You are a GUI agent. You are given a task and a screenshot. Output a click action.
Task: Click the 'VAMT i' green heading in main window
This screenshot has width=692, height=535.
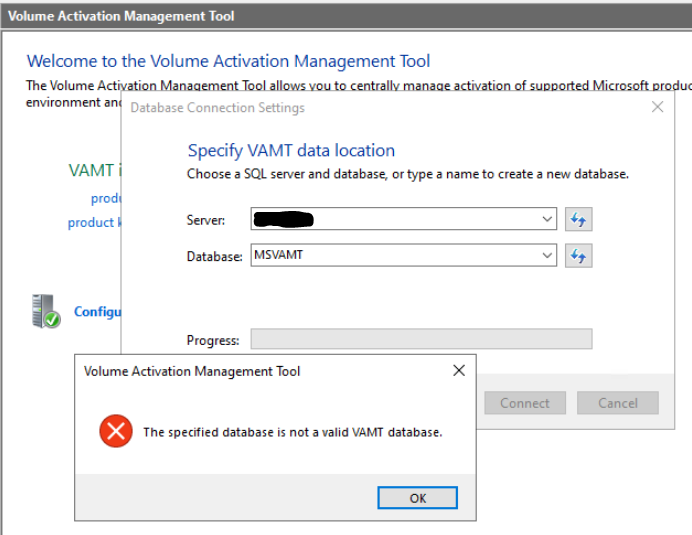pos(95,170)
